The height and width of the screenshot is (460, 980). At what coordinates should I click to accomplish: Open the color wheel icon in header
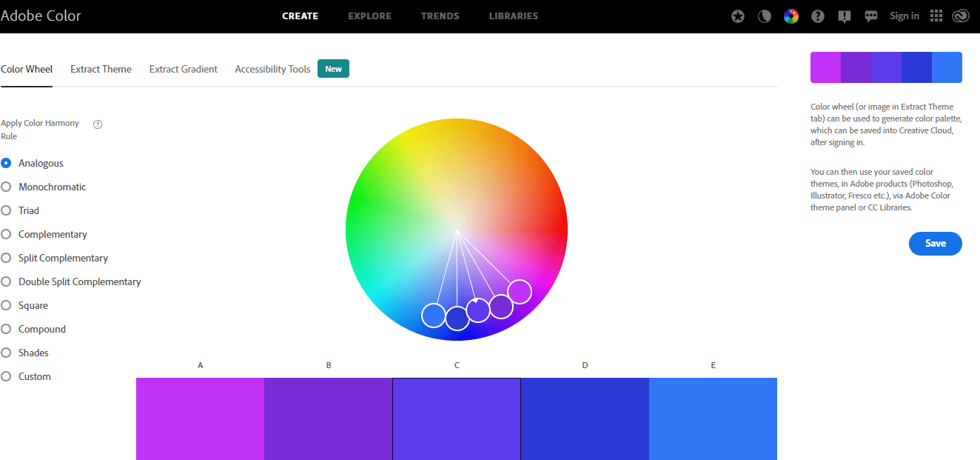[791, 16]
